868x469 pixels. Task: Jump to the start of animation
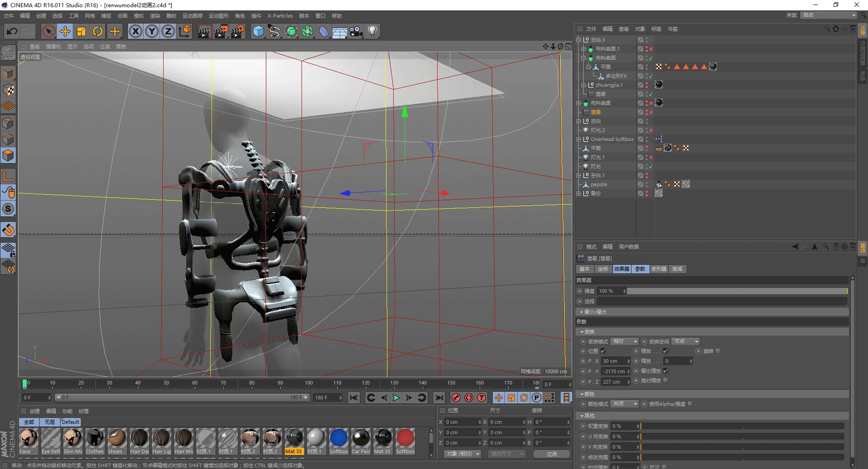[354, 398]
